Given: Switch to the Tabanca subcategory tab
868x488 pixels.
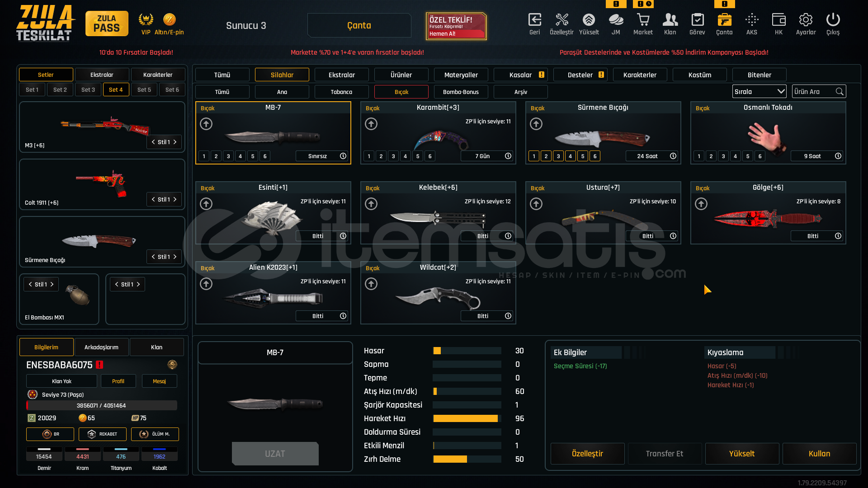Looking at the screenshot, I should tap(341, 92).
